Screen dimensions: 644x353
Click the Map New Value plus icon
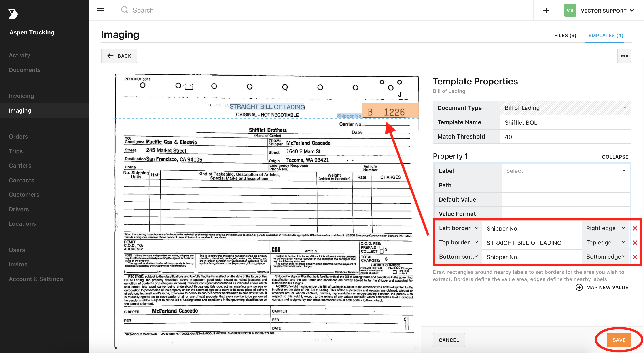click(579, 287)
